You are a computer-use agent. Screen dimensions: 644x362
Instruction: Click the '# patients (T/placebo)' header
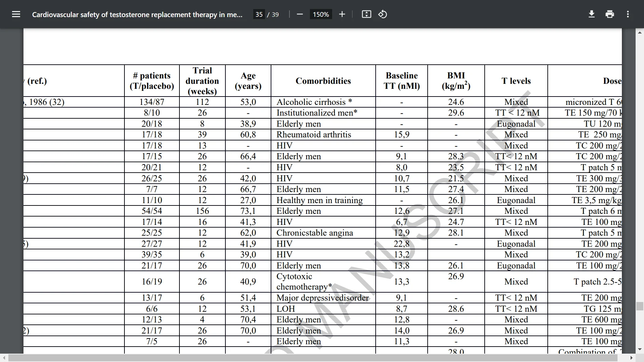tap(152, 81)
